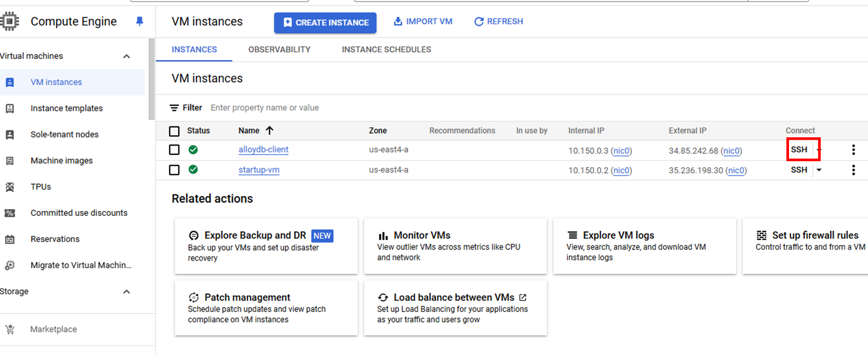Open Marketplace in the sidebar
Viewport: 868px width, 355px height.
[x=53, y=329]
